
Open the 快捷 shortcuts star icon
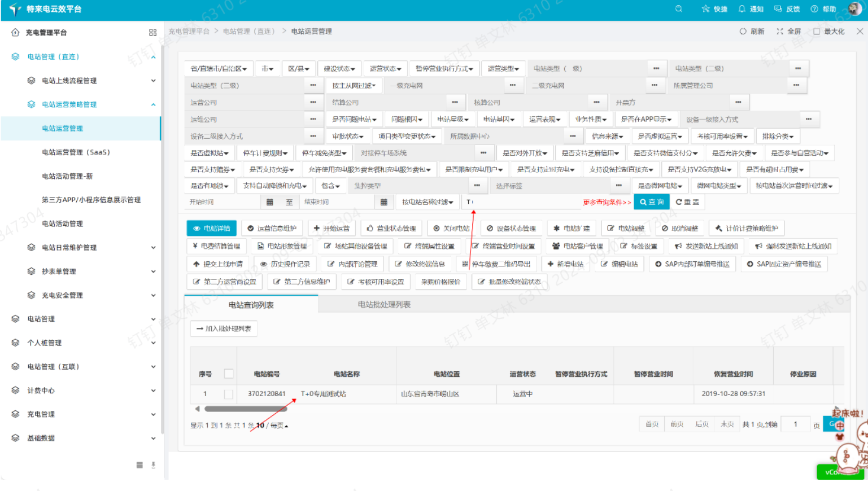point(705,9)
